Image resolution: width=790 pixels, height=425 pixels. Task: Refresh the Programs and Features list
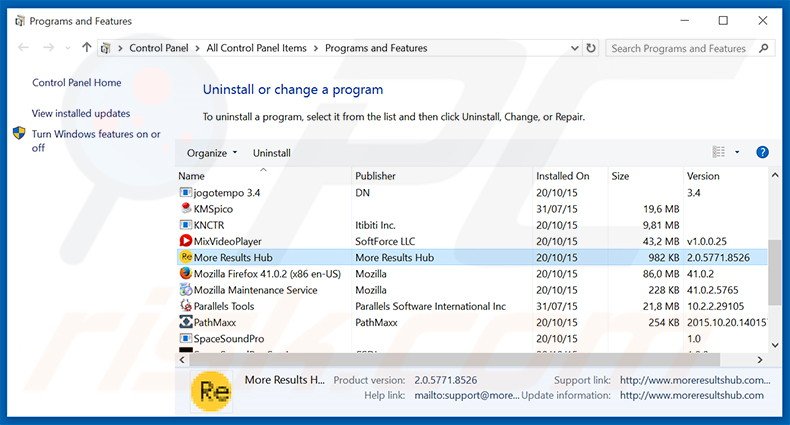[591, 48]
